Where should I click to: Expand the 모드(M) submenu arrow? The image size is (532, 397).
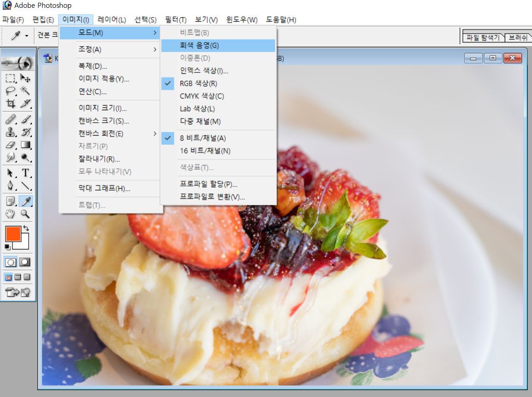click(x=155, y=33)
